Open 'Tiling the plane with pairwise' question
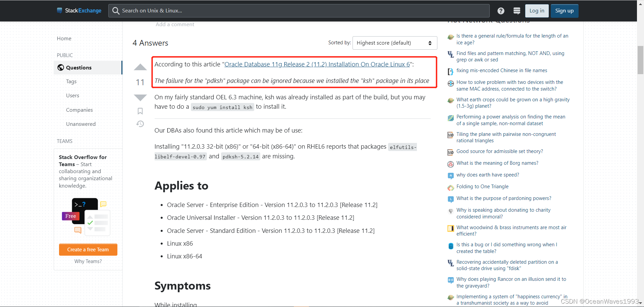 (506, 138)
